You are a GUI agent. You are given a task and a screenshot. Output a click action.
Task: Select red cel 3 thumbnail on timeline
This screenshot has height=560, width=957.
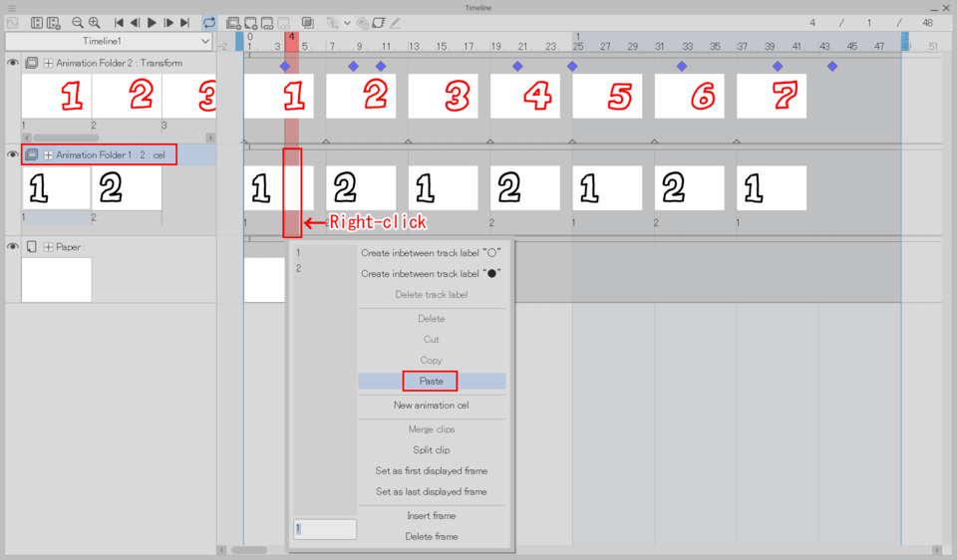click(x=443, y=97)
